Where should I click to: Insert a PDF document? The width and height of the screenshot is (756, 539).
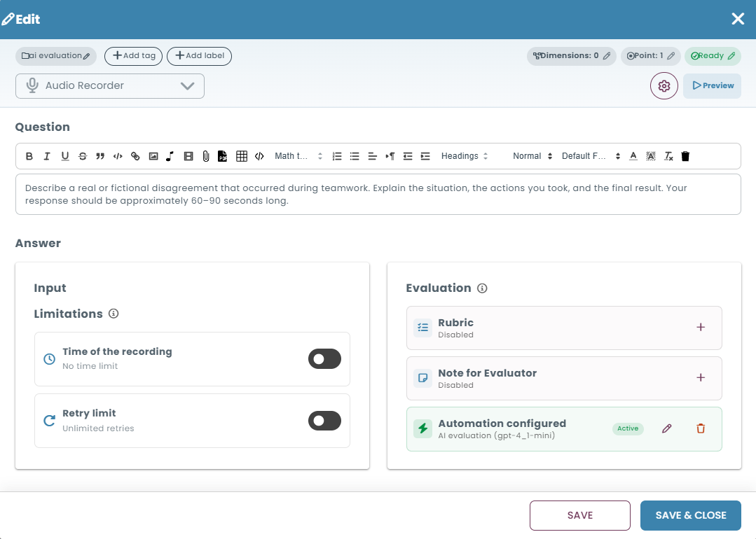tap(222, 156)
